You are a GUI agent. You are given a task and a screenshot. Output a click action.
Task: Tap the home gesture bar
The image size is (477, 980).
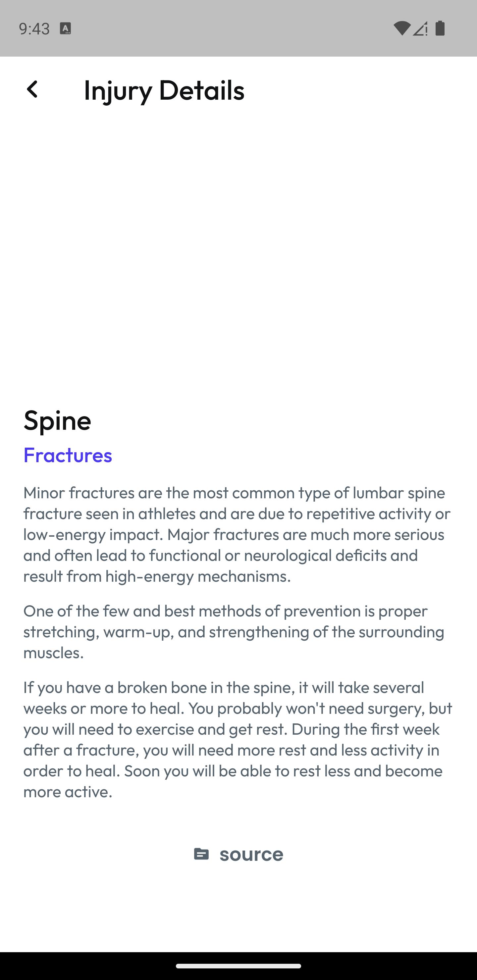click(238, 966)
